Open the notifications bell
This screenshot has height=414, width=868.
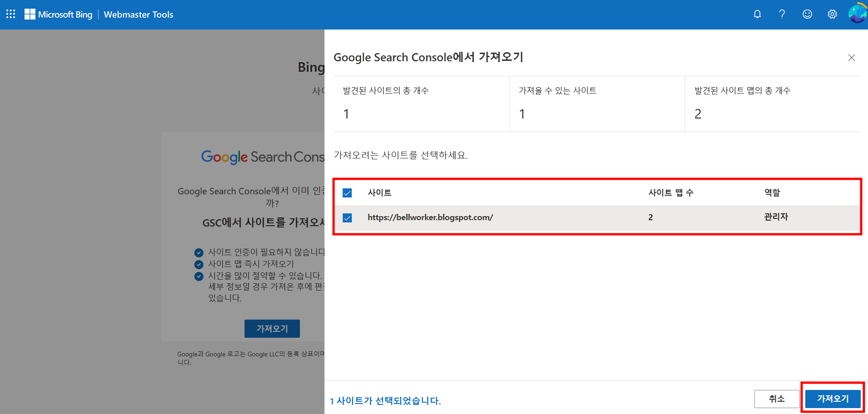point(757,14)
